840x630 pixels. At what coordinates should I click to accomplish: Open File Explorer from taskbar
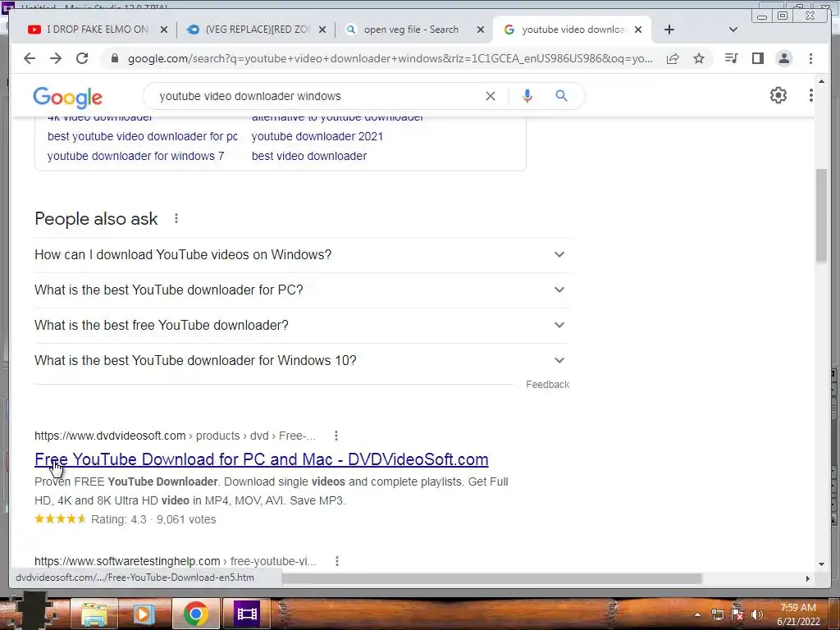pyautogui.click(x=94, y=614)
